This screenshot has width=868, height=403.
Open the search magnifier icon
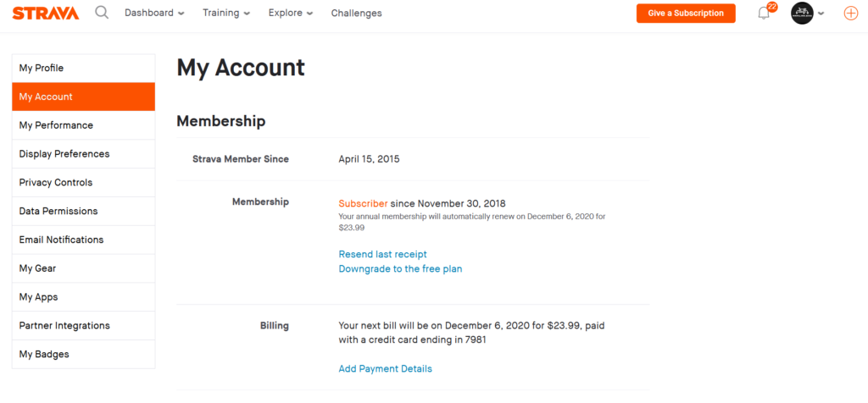click(102, 13)
